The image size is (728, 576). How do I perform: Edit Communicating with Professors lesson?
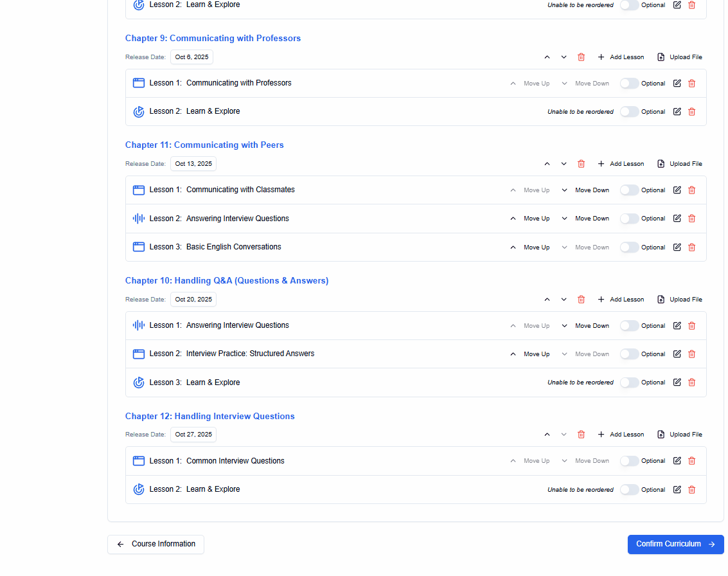coord(677,84)
